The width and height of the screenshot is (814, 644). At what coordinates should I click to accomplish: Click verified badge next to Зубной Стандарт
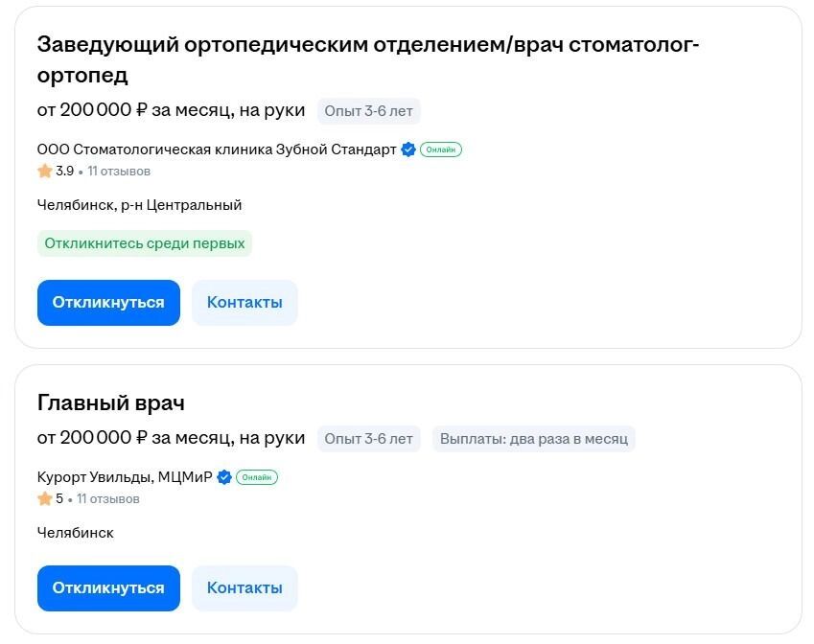pos(408,149)
